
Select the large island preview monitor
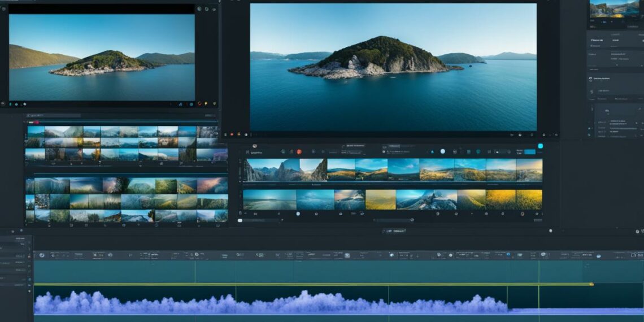click(393, 67)
